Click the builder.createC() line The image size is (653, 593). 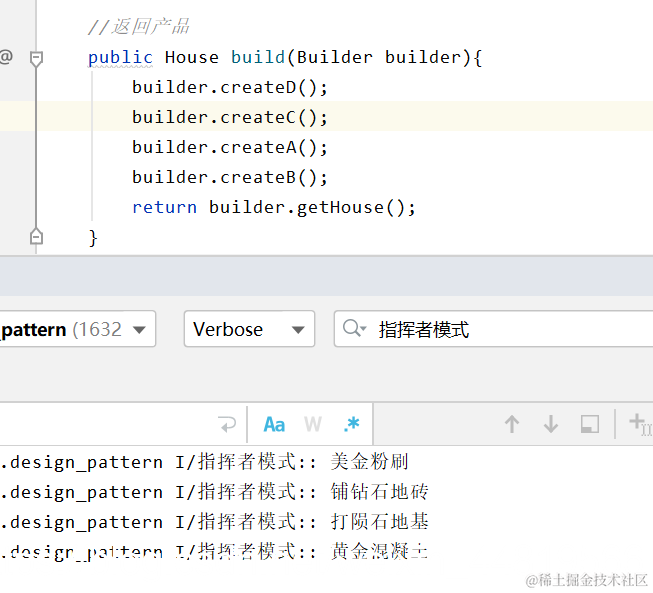[x=230, y=117]
